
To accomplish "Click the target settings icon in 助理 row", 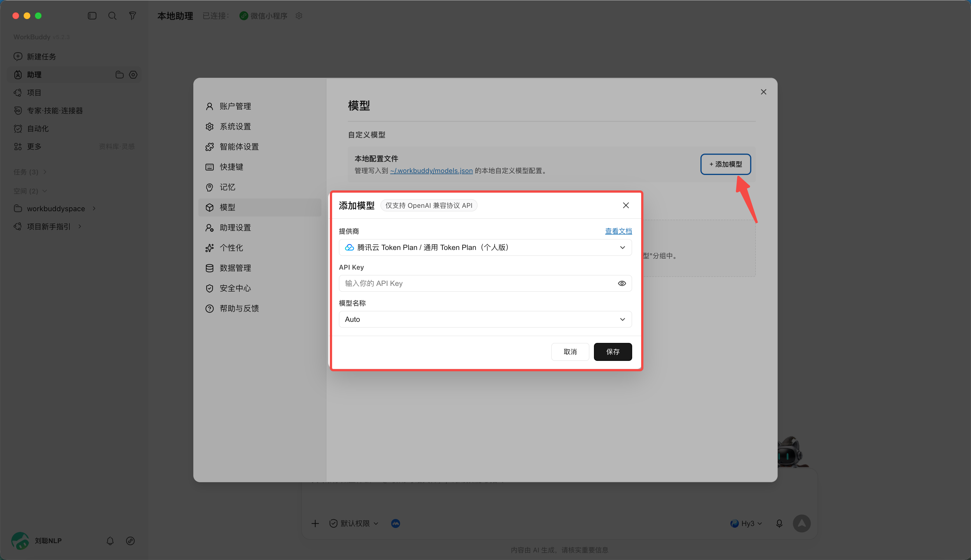I will pyautogui.click(x=133, y=75).
